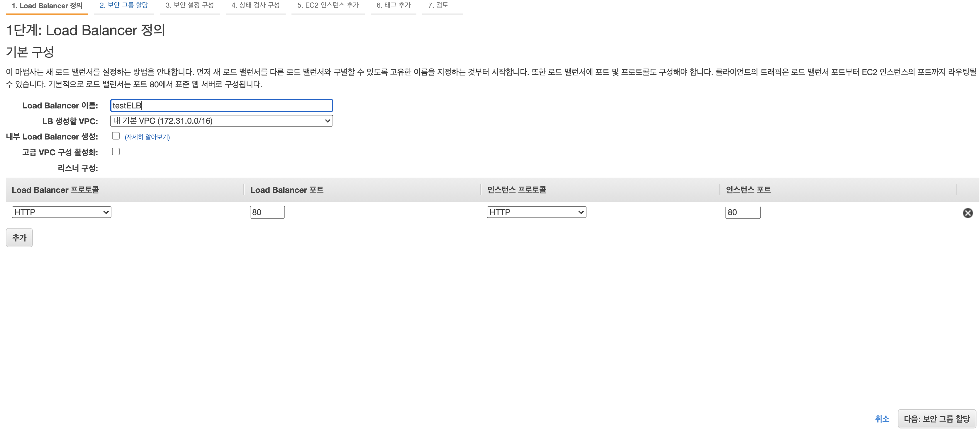Go to 3. 보안 설정 구성 tab
This screenshot has width=980, height=439.
(x=189, y=5)
